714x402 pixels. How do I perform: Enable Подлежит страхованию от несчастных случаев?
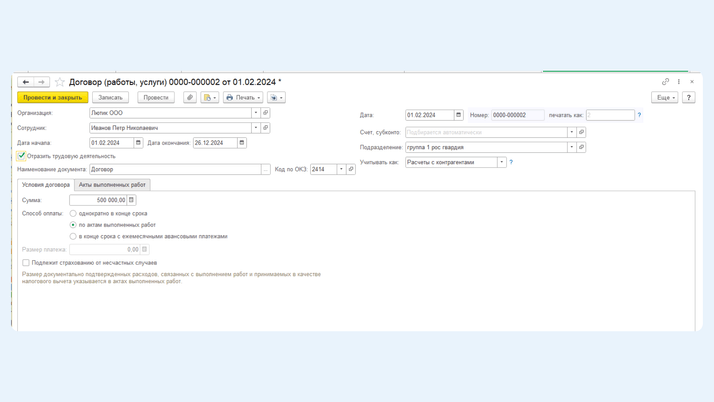[26, 263]
